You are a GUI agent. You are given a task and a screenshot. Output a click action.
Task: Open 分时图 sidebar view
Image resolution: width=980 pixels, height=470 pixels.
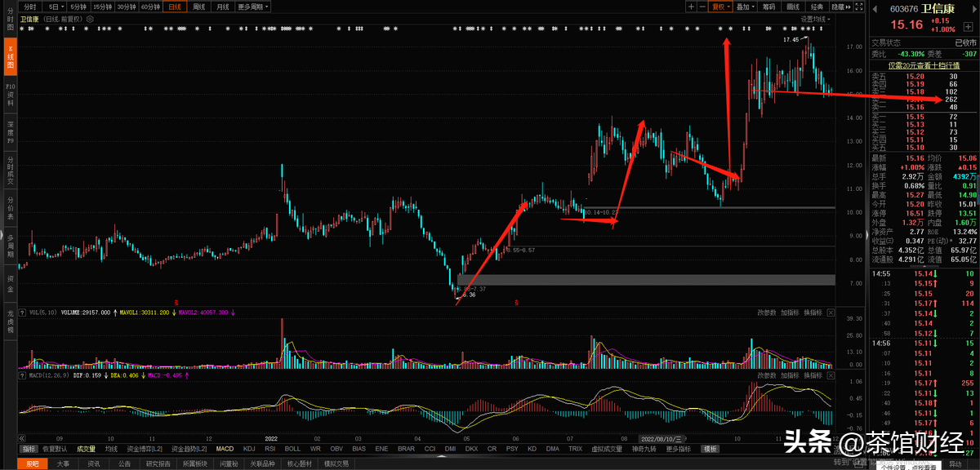pyautogui.click(x=11, y=21)
